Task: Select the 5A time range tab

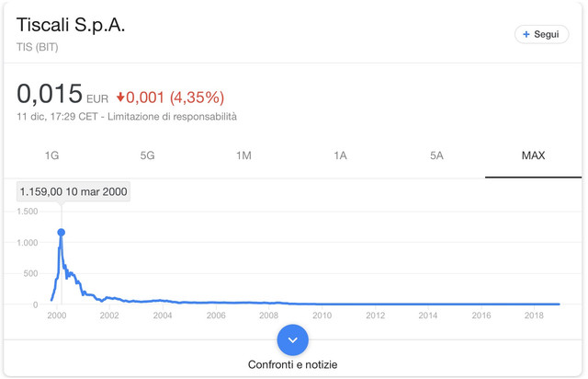Action: click(x=436, y=155)
